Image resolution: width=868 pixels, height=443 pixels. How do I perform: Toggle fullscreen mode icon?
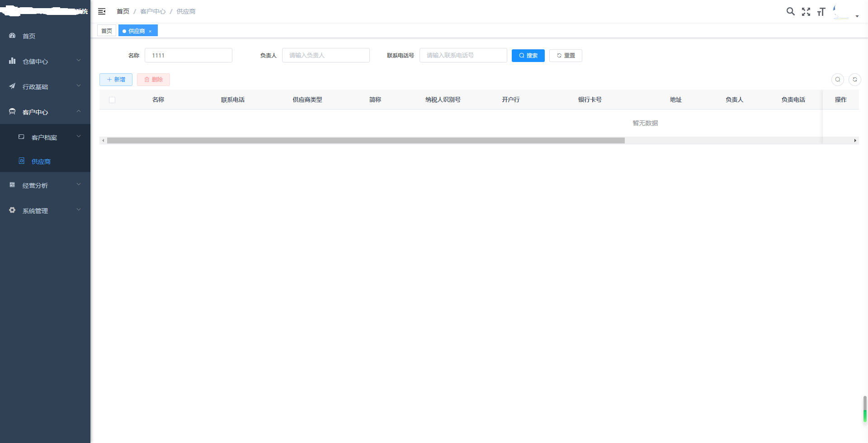[x=806, y=12]
